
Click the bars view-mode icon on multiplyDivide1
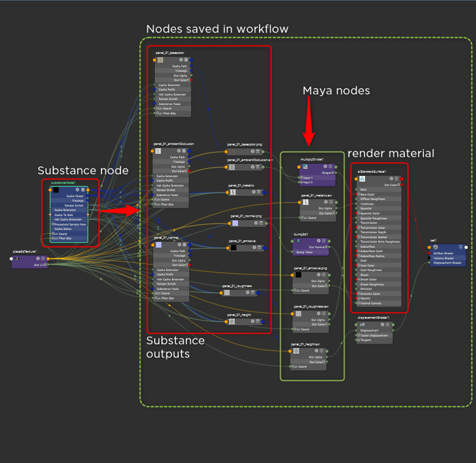point(331,166)
